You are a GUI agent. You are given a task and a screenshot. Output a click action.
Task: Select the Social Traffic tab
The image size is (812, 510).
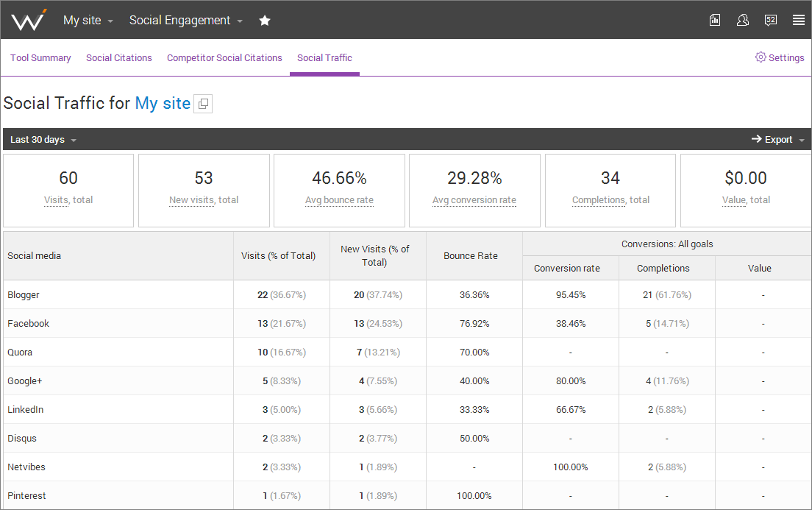click(324, 57)
